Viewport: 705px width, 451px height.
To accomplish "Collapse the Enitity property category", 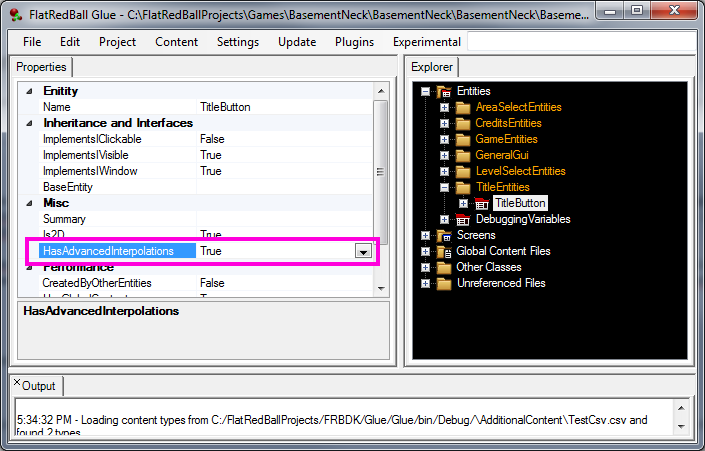I will [29, 91].
